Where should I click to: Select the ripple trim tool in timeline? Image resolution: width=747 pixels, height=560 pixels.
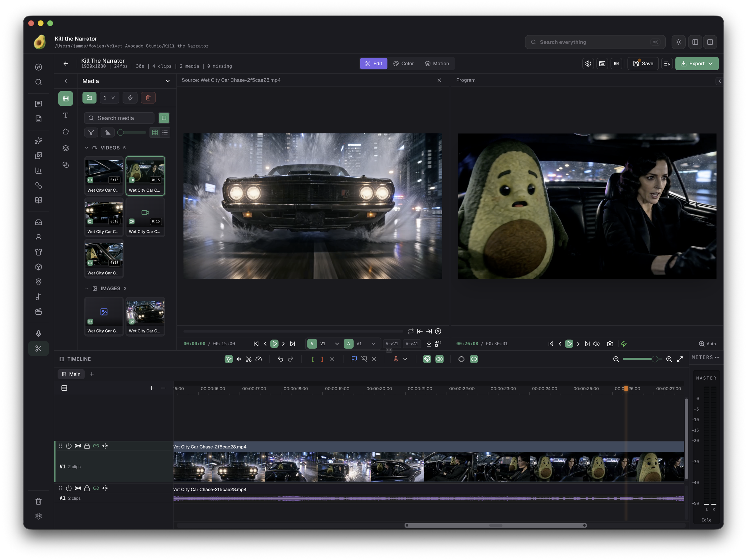coord(239,359)
